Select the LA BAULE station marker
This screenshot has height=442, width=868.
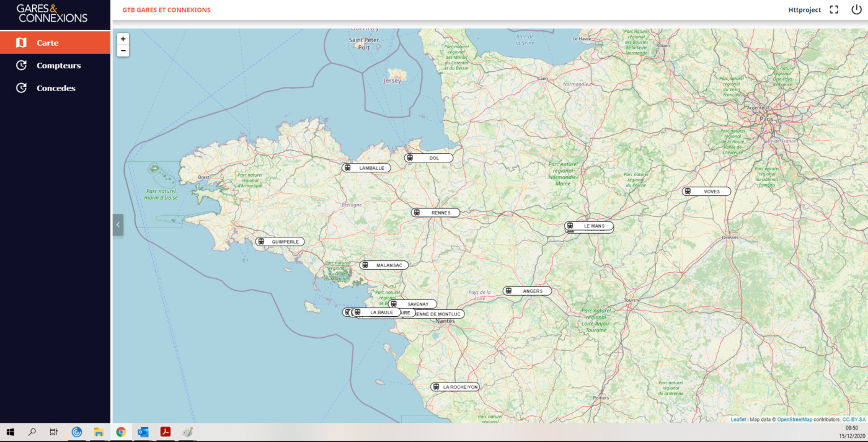coord(376,312)
